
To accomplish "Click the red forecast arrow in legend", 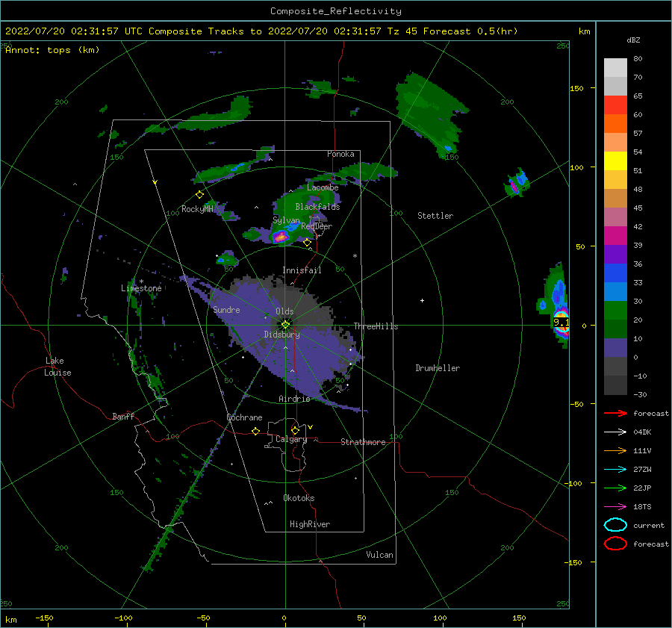I will (x=615, y=413).
